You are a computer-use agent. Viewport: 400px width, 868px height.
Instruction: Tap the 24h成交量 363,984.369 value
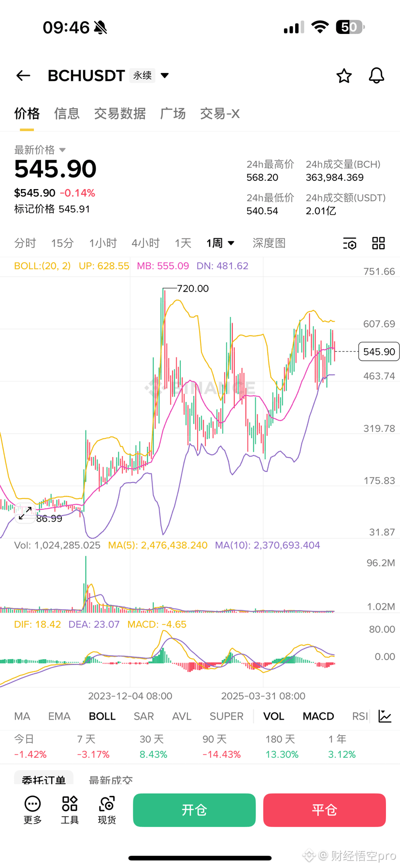point(335,177)
